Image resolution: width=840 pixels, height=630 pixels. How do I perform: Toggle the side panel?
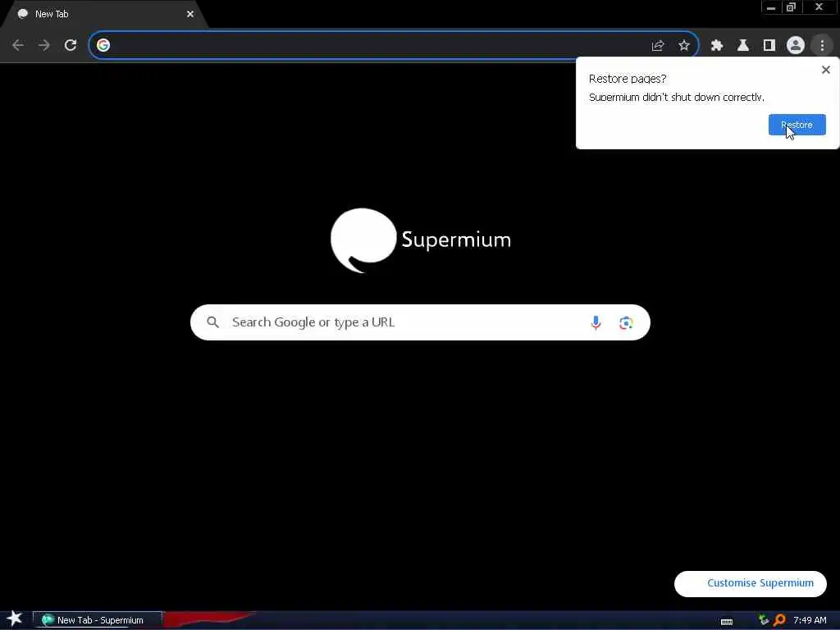coord(769,46)
